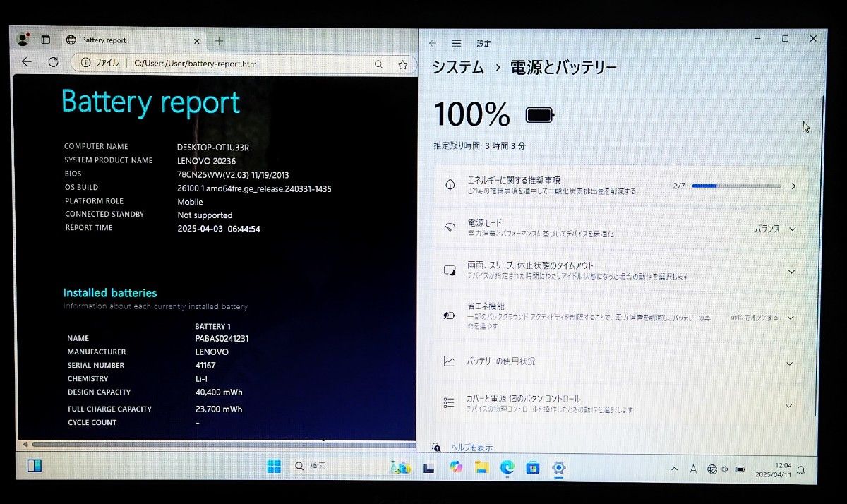
Task: Click the Settings gear icon on taskbar
Action: [x=559, y=467]
